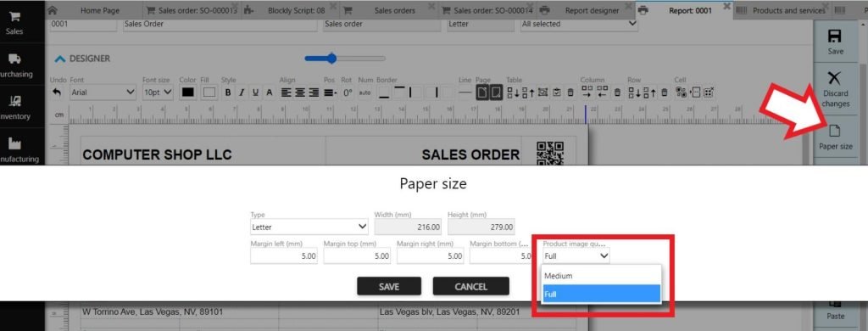Click the clear cell grid icon

pyautogui.click(x=709, y=93)
